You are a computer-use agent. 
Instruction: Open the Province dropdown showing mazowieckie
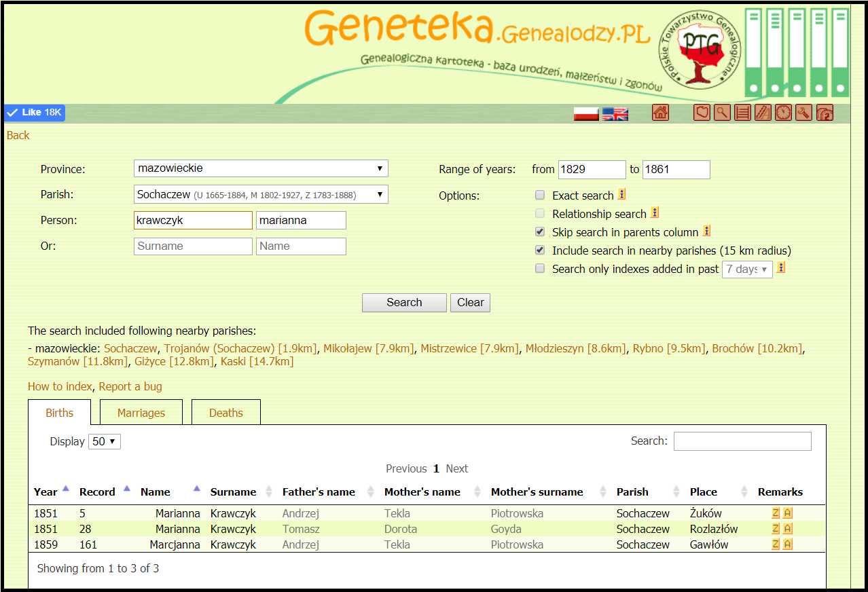point(261,168)
